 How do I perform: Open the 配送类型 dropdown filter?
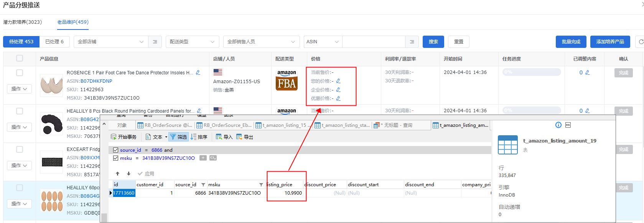tap(193, 42)
